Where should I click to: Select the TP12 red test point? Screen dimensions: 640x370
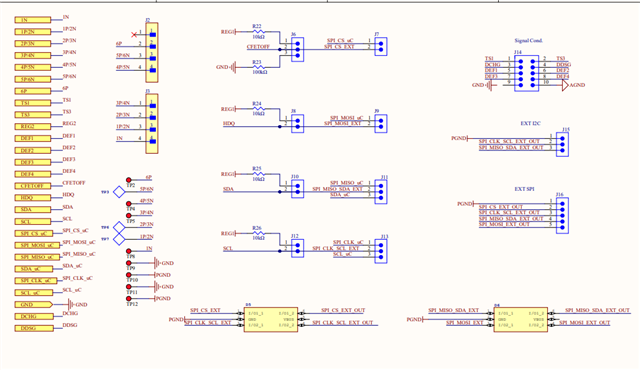coord(129,299)
